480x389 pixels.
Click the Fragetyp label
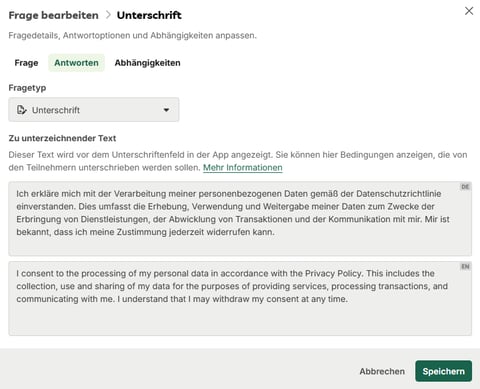(x=27, y=88)
